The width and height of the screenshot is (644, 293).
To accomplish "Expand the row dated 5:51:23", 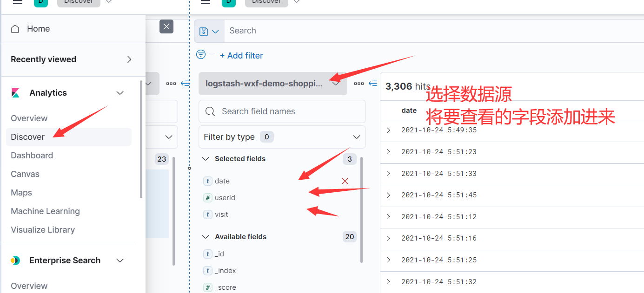I will 389,152.
